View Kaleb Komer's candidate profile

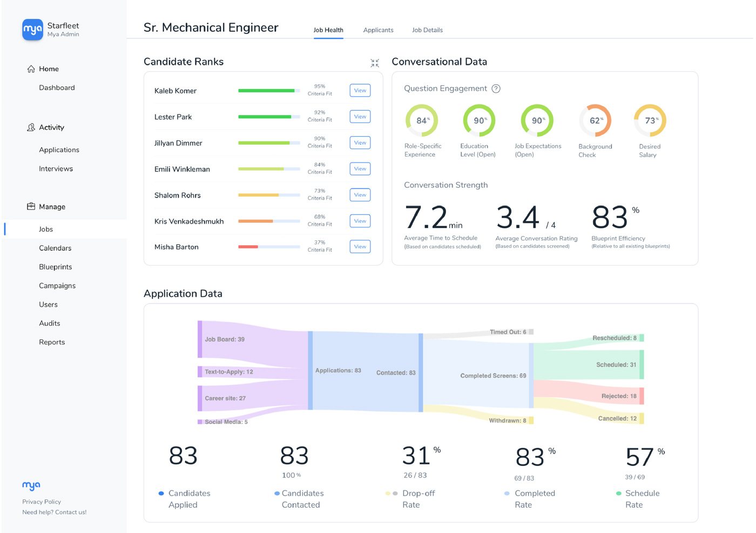360,90
